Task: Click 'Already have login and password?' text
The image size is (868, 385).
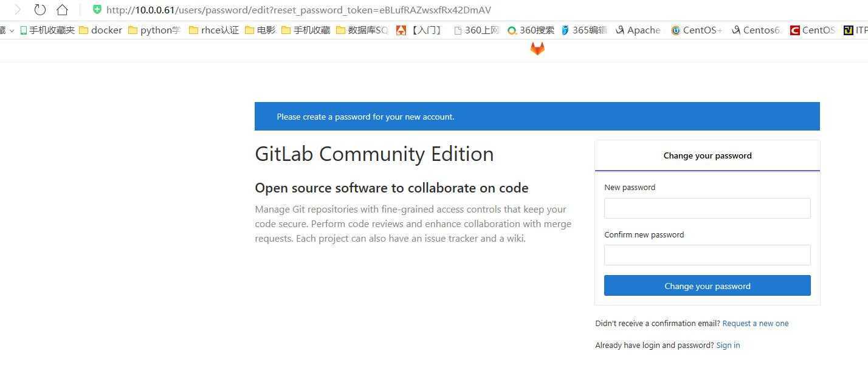Action: [655, 346]
